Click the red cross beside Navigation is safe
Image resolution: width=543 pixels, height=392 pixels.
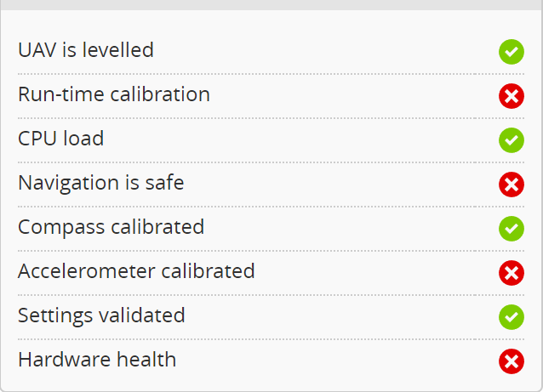[511, 185]
